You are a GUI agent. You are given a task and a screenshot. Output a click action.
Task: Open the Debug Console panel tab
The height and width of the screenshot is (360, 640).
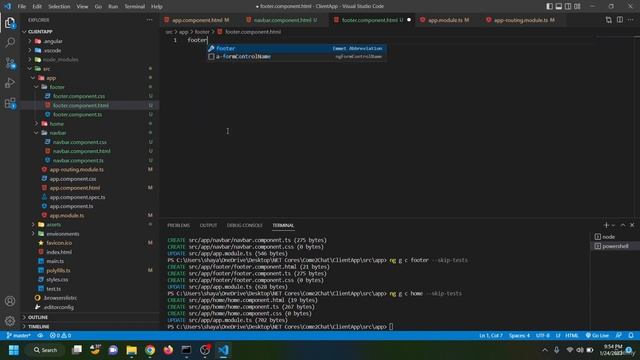244,225
